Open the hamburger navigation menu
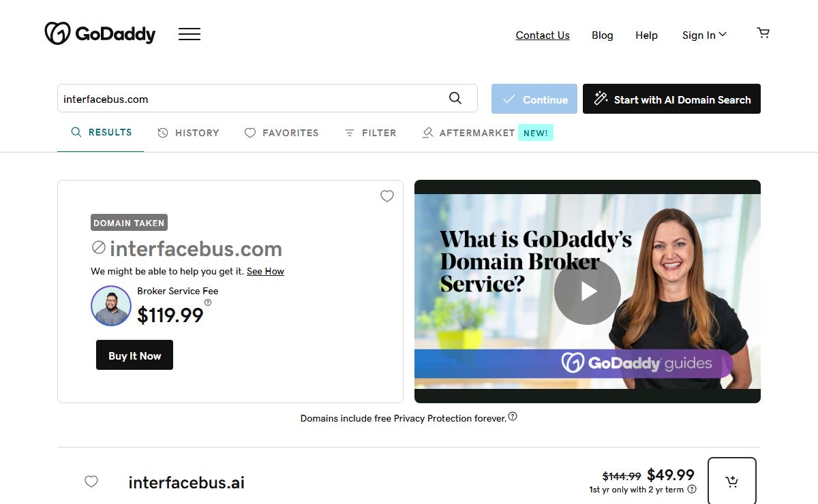 [190, 34]
